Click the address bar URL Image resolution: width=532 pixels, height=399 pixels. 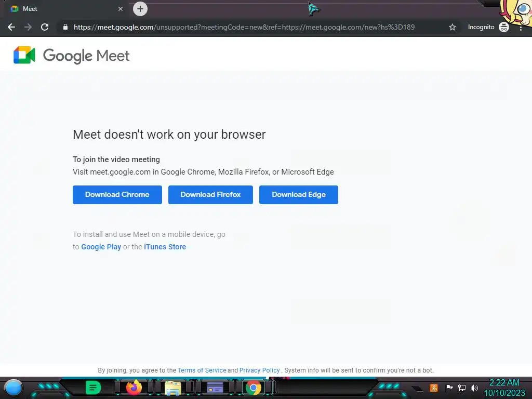pos(244,27)
